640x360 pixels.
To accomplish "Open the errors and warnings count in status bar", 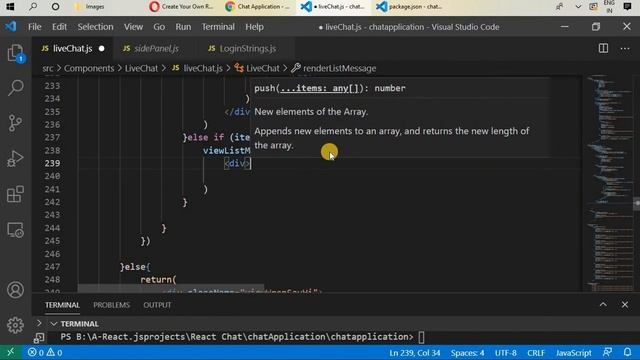I will [45, 352].
